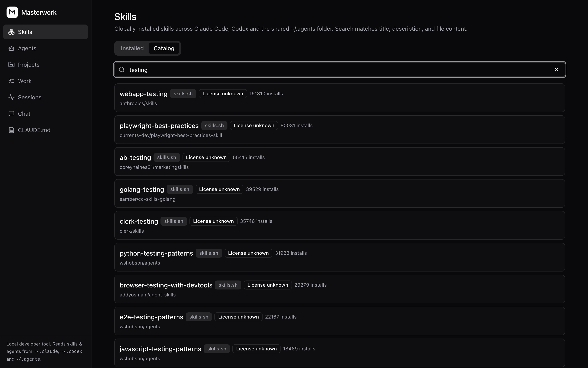This screenshot has height=368, width=588.
Task: Click skills.sh badge on webapp-testing
Action: pyautogui.click(x=183, y=94)
